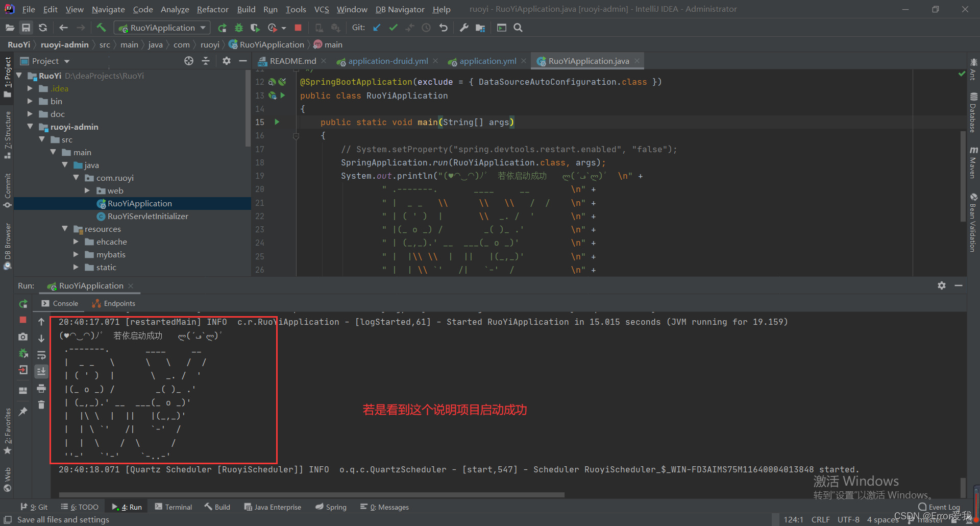The width and height of the screenshot is (980, 526).
Task: Start debug with the bug icon
Action: click(239, 28)
